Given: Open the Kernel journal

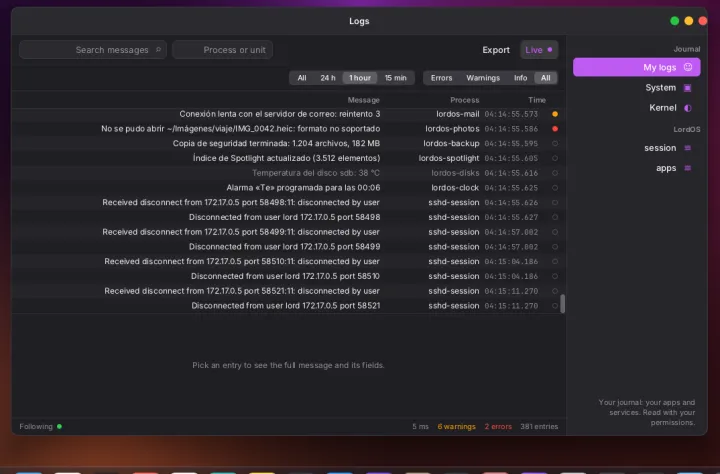Looking at the screenshot, I should pos(636,108).
